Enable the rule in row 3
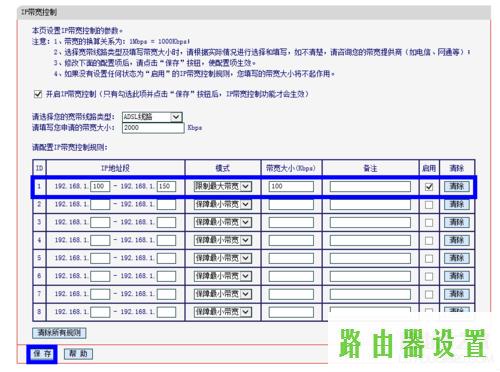 click(x=429, y=222)
